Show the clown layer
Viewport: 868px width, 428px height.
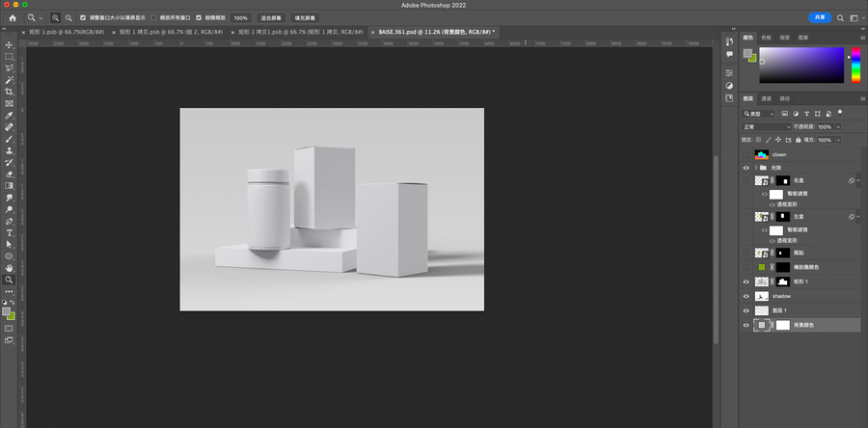click(x=746, y=155)
